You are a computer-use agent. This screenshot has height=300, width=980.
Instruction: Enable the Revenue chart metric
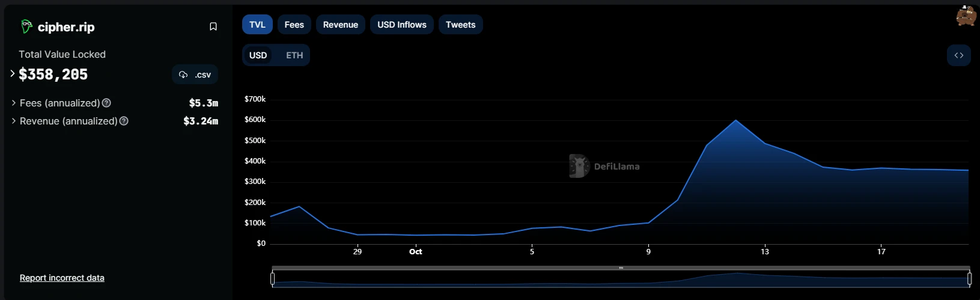tap(340, 25)
